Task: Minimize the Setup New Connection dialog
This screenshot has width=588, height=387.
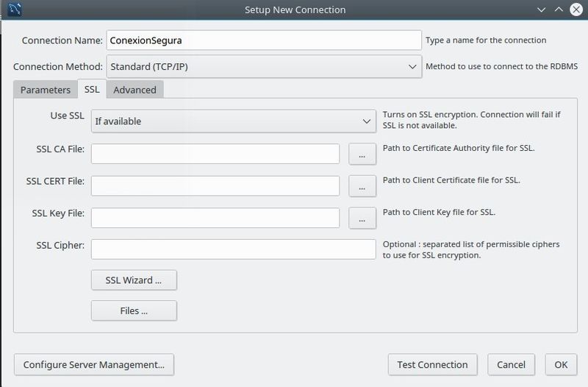Action: (541, 10)
